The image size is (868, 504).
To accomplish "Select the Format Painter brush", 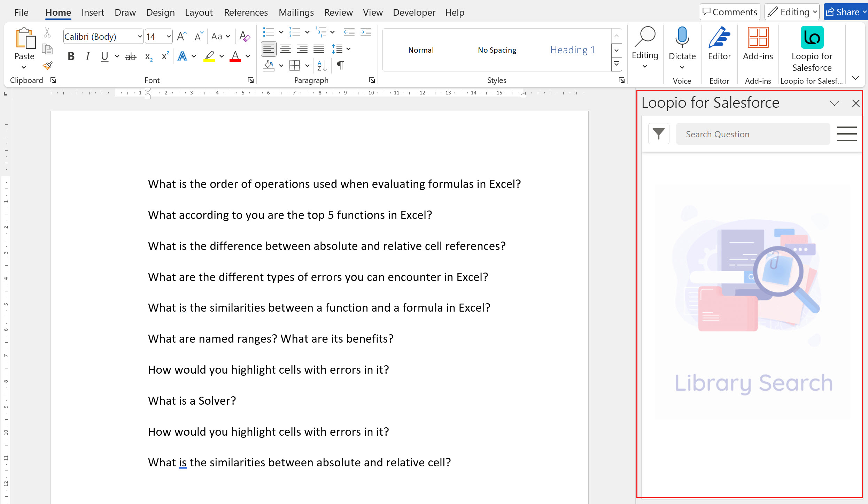I will 47,66.
